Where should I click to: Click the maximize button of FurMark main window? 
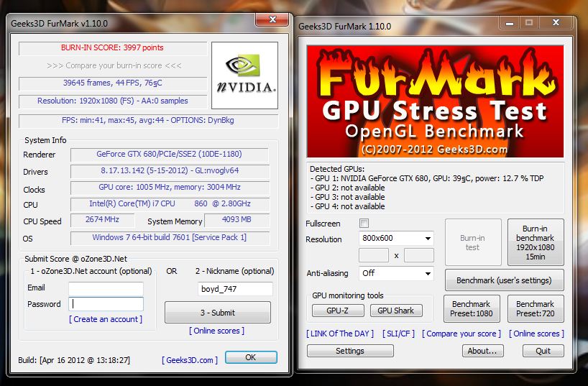click(529, 23)
